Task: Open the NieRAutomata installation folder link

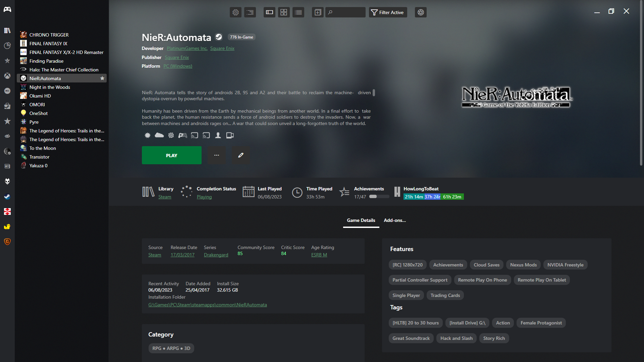Action: click(208, 305)
